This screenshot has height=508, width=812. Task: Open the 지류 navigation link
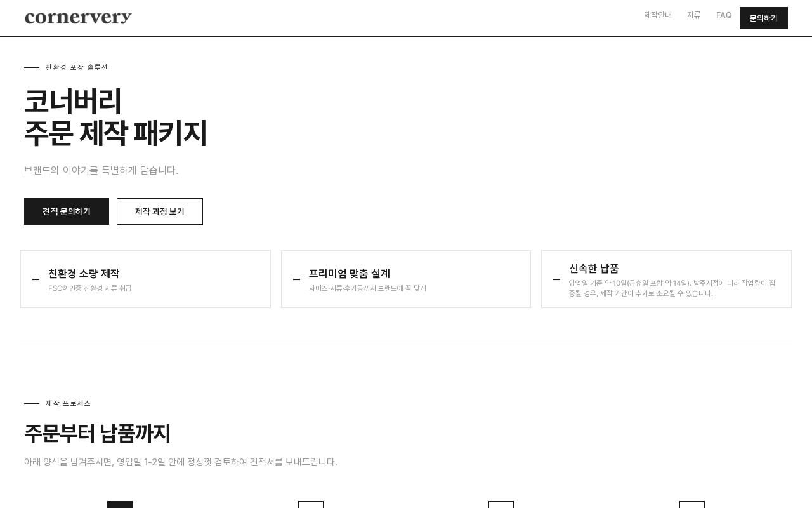[x=694, y=15]
